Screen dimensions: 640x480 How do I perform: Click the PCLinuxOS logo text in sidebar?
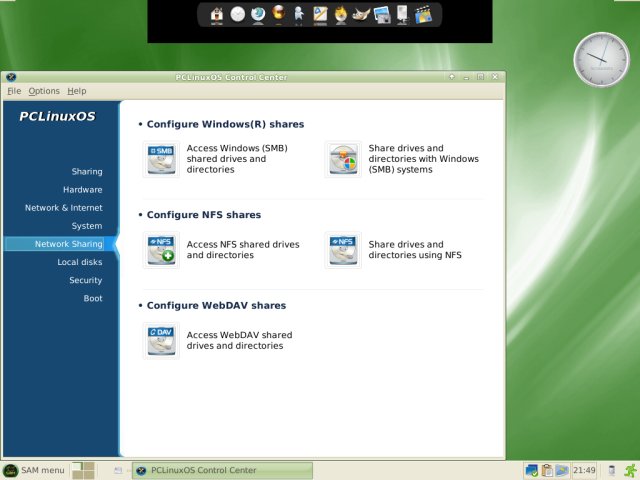point(58,116)
